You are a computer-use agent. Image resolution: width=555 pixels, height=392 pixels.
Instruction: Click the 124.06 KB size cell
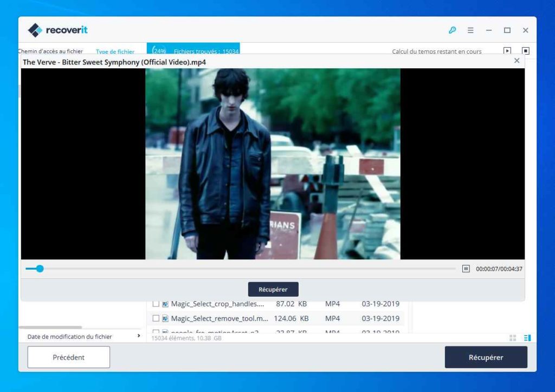click(x=291, y=318)
